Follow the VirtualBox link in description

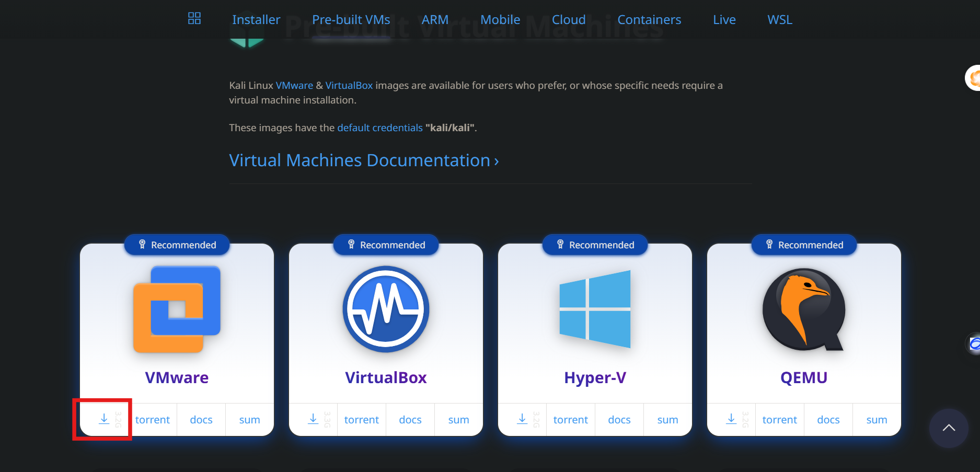tap(349, 85)
